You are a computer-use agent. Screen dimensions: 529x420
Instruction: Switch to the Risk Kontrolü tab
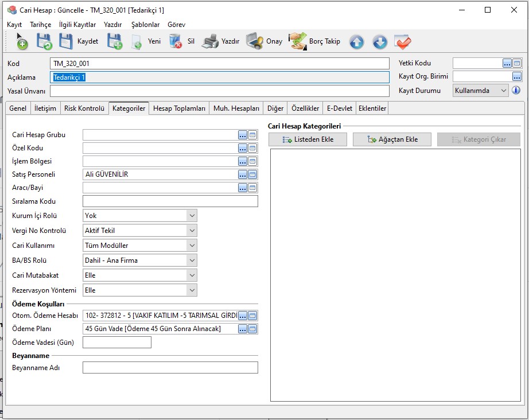click(84, 108)
